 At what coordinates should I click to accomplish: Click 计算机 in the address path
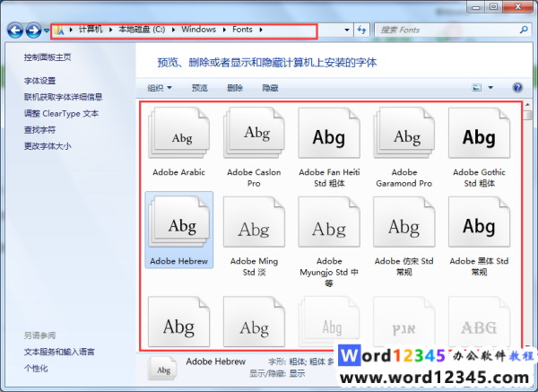coord(91,30)
